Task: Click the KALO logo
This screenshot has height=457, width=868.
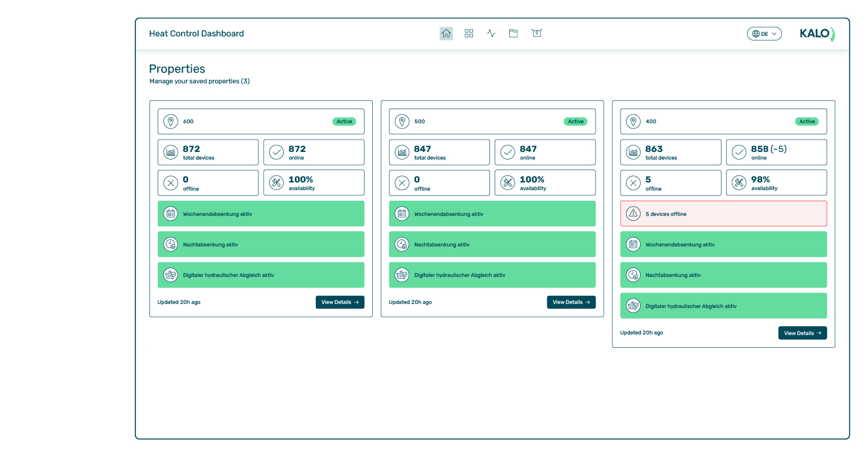Action: coord(816,34)
